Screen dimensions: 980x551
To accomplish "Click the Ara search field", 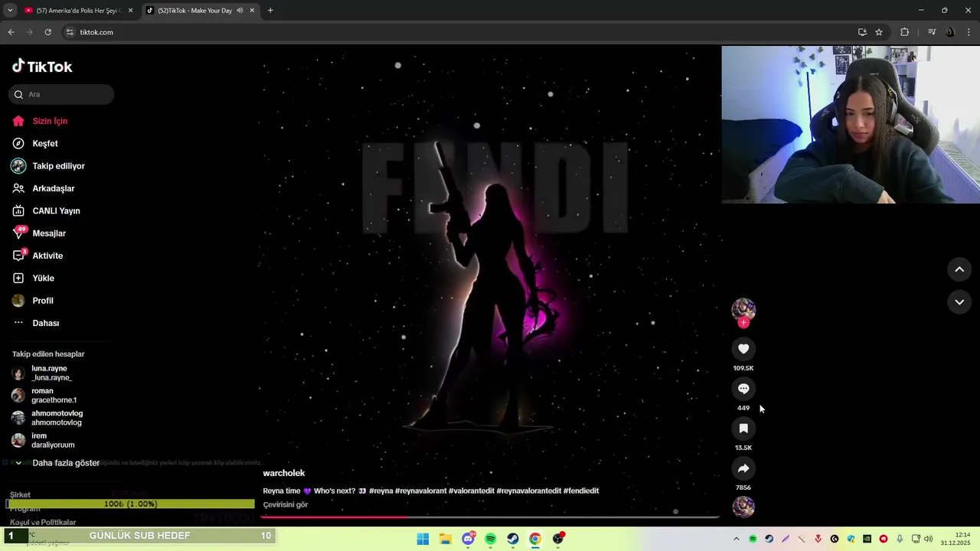I will 61,94.
